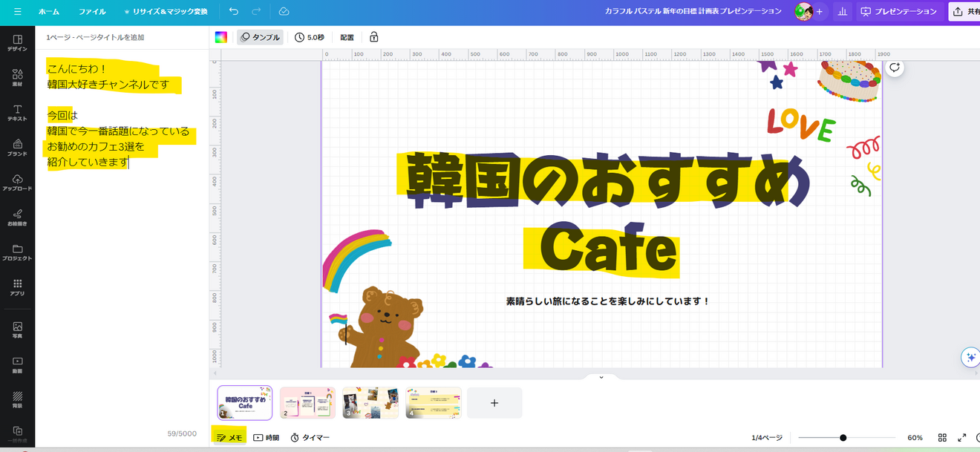Open the 5.0秒 duration setting
The width and height of the screenshot is (980, 452).
(x=309, y=36)
